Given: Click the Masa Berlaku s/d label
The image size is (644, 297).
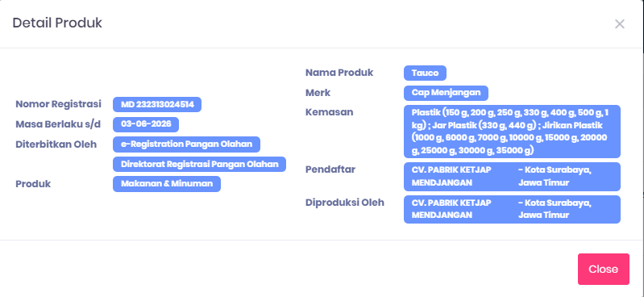Looking at the screenshot, I should tap(58, 124).
